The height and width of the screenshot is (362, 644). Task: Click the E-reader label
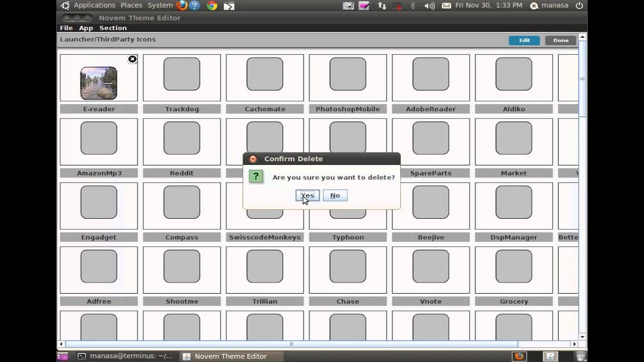[x=99, y=109]
